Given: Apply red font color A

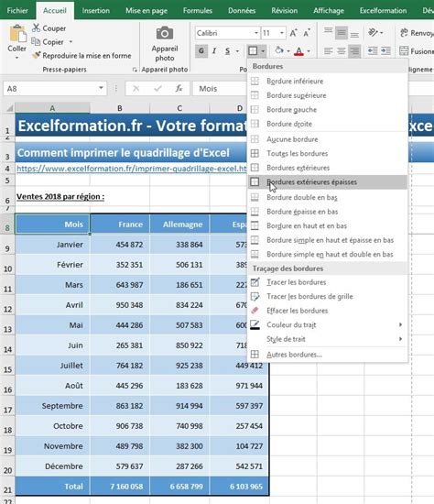Looking at the screenshot, I should point(298,50).
